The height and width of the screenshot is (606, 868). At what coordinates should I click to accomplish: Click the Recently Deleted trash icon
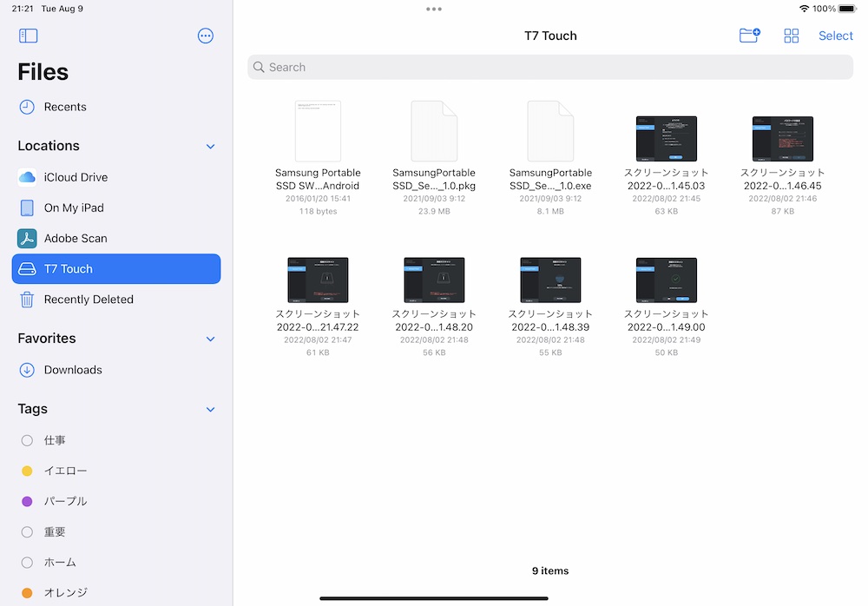pyautogui.click(x=27, y=300)
